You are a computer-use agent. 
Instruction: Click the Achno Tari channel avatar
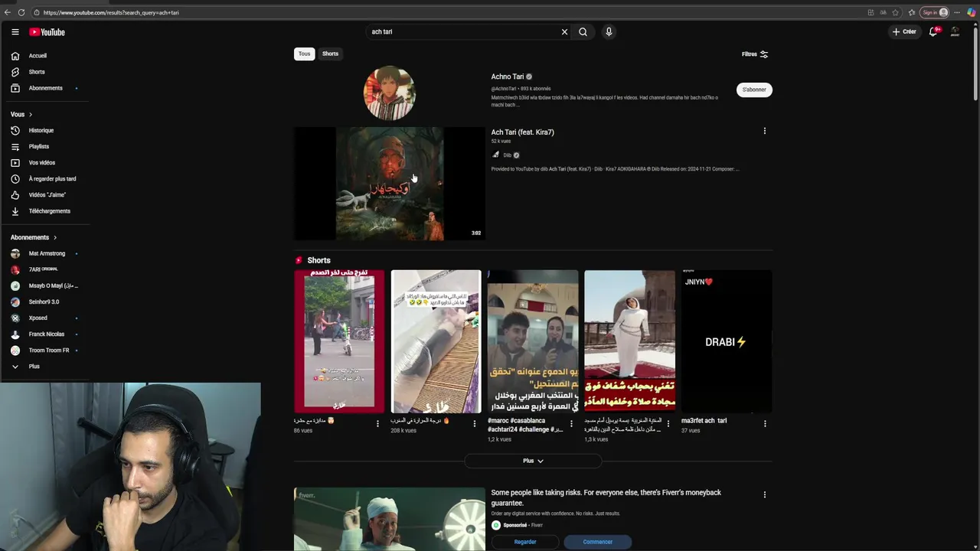click(390, 93)
